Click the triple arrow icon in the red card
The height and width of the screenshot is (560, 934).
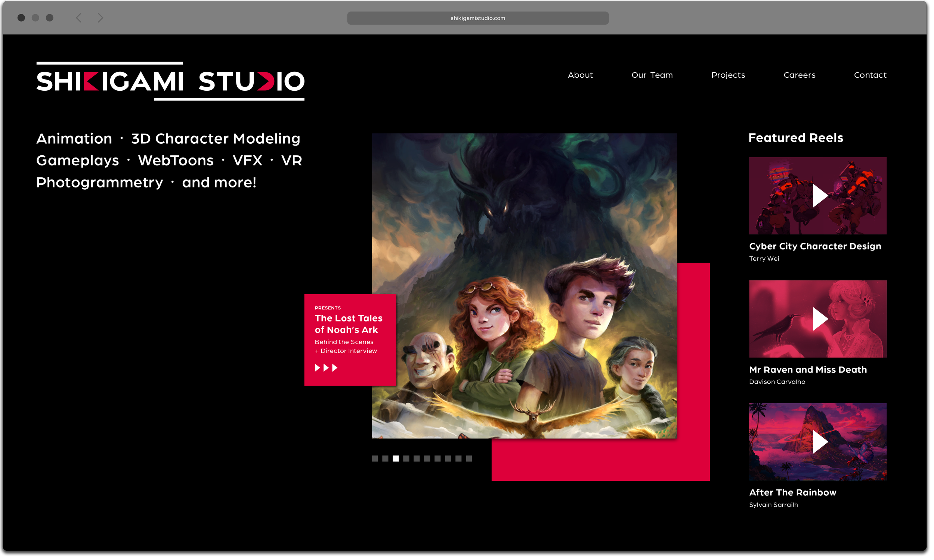point(326,368)
